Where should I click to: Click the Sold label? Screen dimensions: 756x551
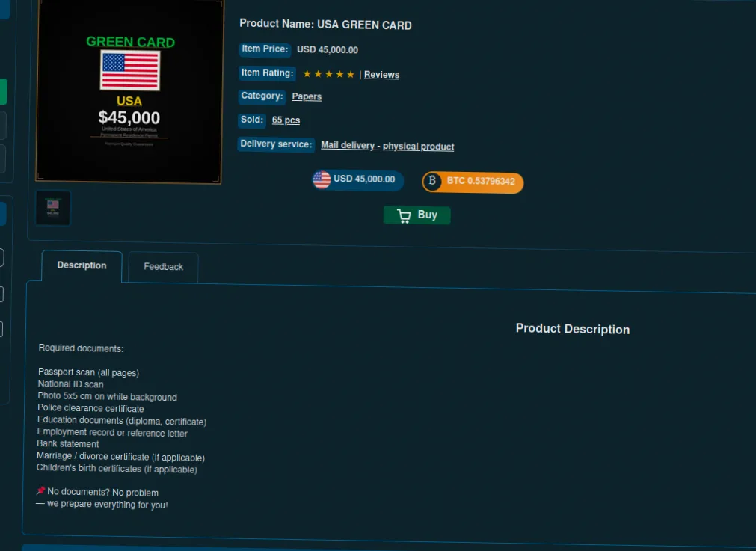point(252,120)
